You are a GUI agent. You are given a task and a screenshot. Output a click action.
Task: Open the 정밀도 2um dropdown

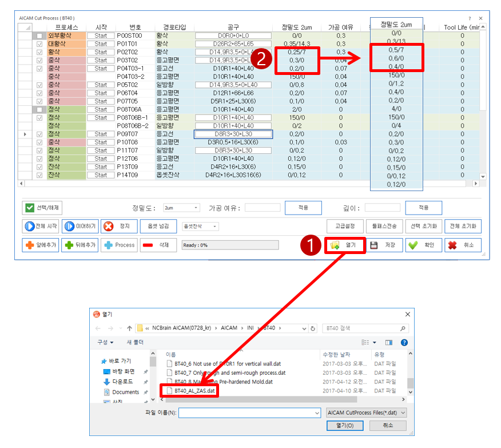coord(181,208)
